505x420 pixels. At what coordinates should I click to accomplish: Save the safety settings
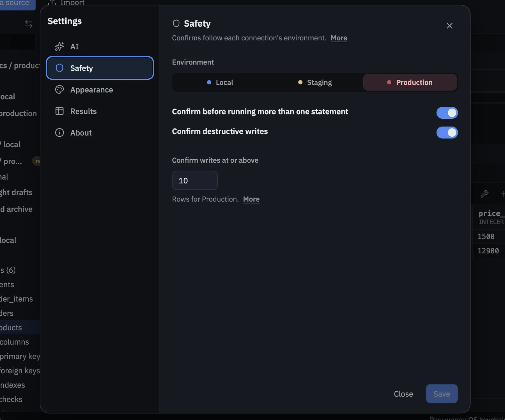(442, 394)
